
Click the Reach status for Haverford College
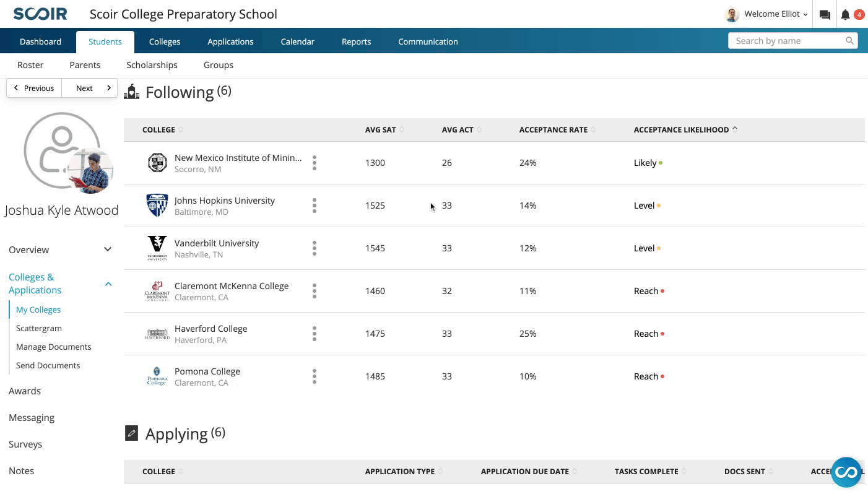click(x=649, y=334)
